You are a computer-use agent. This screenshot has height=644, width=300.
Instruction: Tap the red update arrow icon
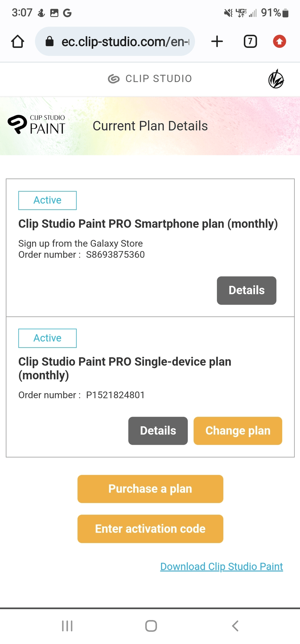(279, 41)
